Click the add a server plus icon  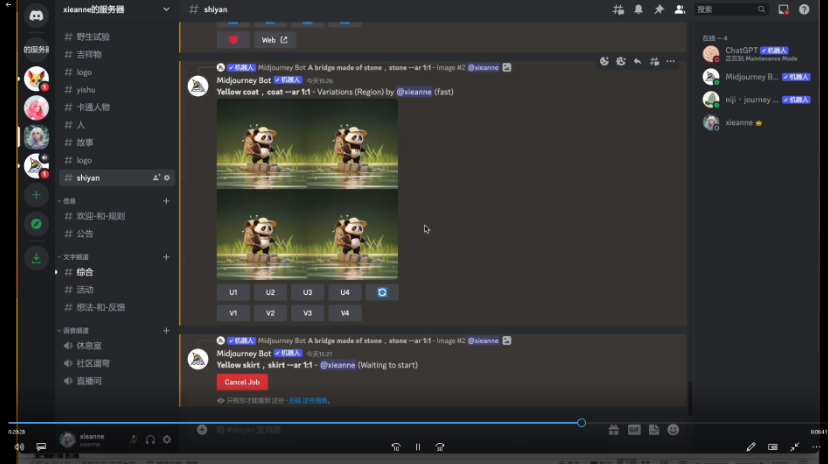click(x=36, y=195)
